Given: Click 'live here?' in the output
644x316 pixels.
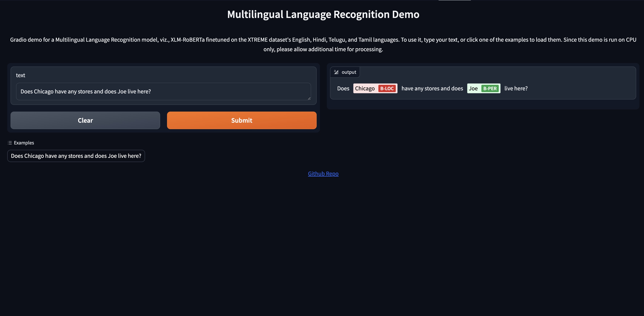Looking at the screenshot, I should pos(516,88).
